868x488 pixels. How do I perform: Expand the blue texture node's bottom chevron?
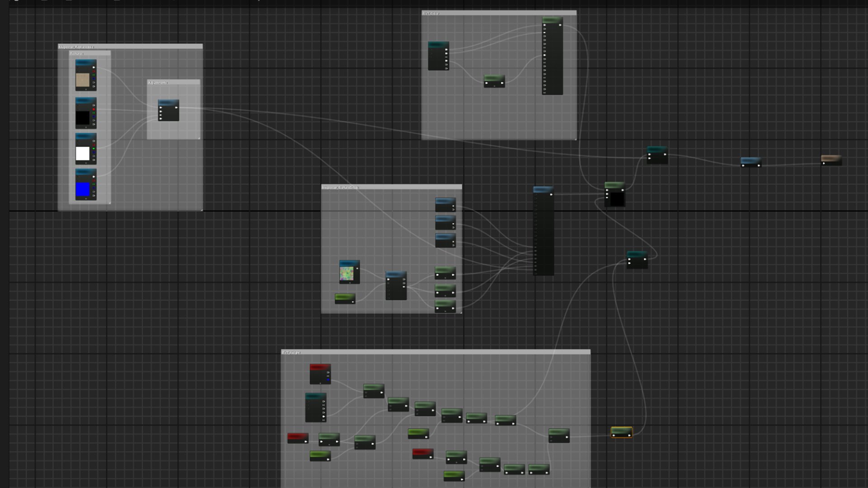[86, 198]
